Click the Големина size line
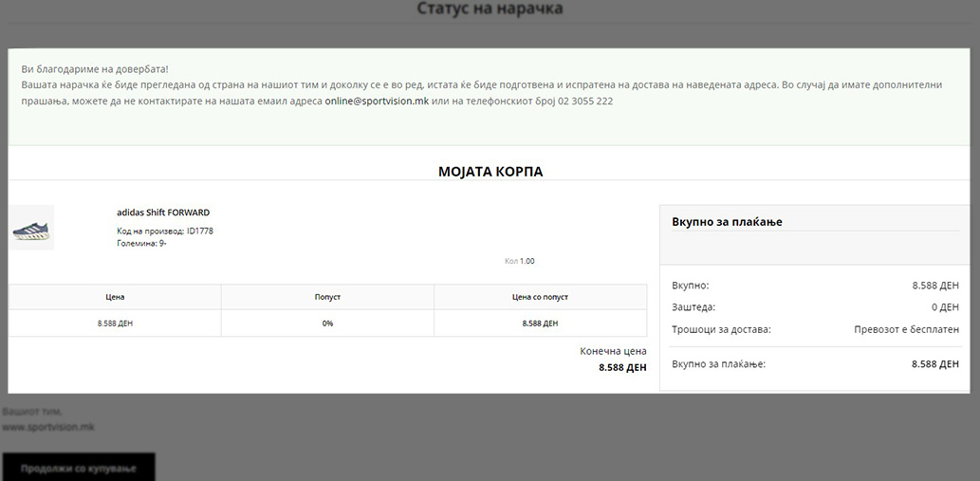Screen dimensions: 980x481 (141, 244)
